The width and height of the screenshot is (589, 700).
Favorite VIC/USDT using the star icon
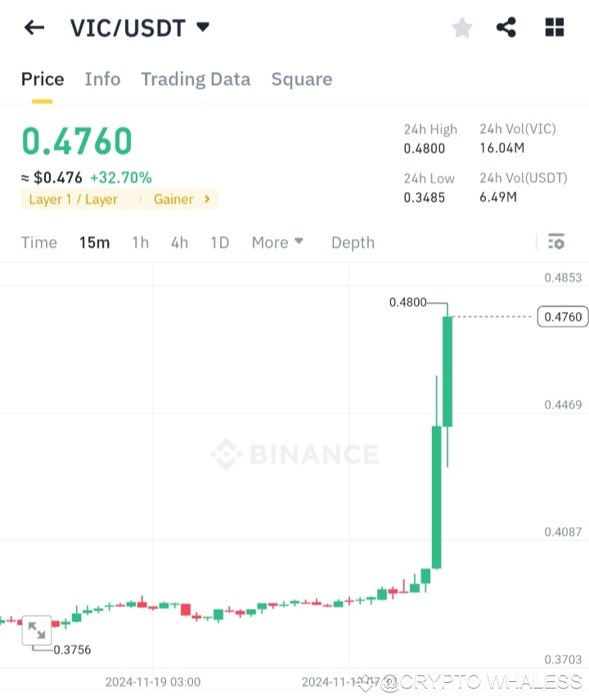(461, 27)
